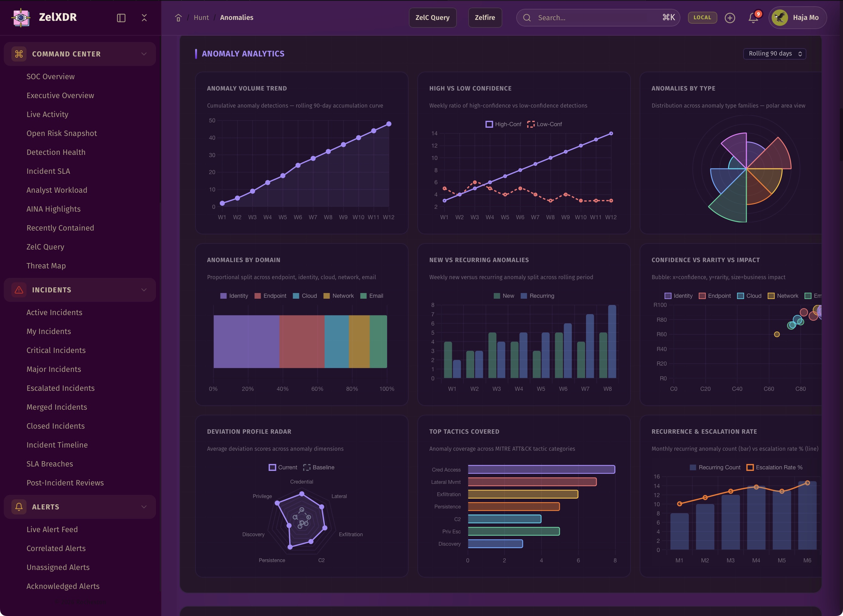
Task: Go home via breadcrumb house icon
Action: pyautogui.click(x=178, y=18)
